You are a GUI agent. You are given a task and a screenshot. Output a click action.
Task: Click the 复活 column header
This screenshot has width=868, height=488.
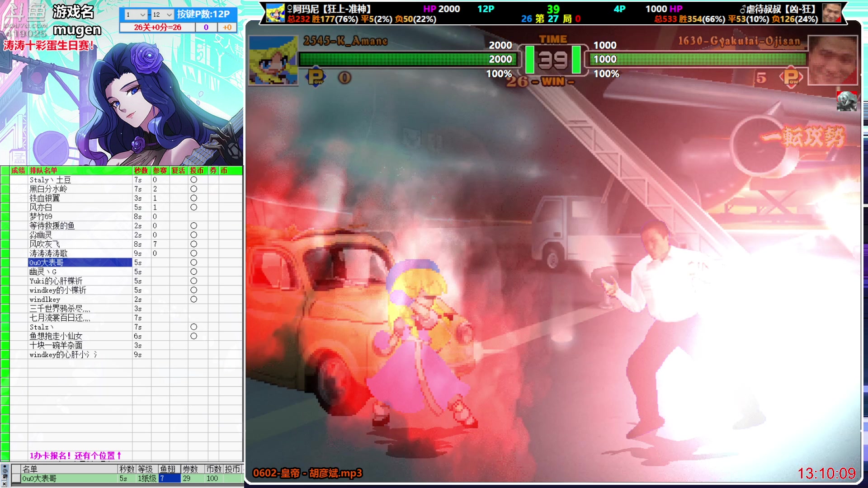tap(179, 170)
